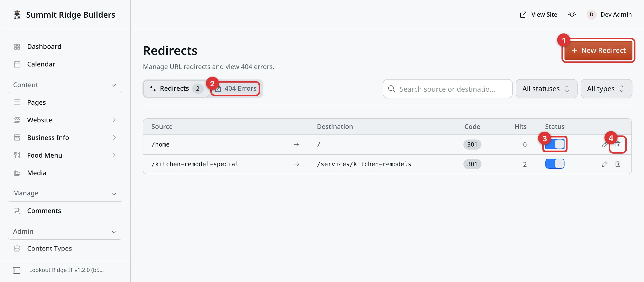Click the /services/kitchen-remodels destination cell
Viewport: 644px width, 282px height.
pos(364,164)
